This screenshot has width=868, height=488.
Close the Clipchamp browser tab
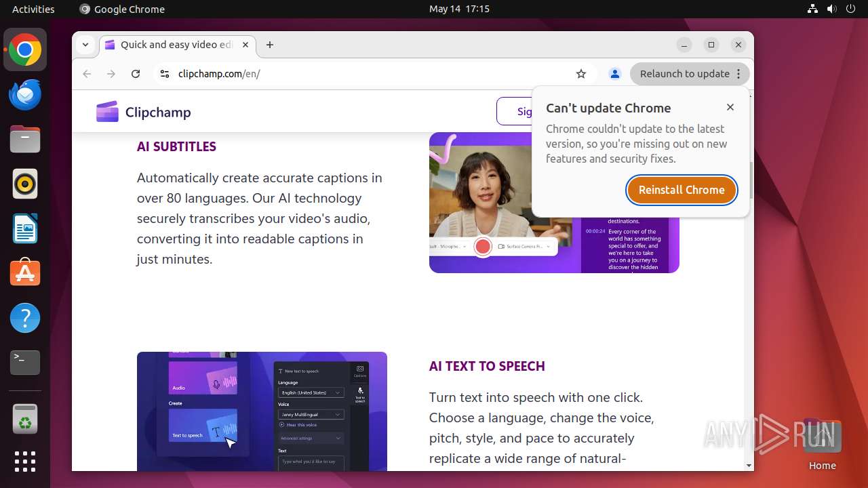click(x=245, y=45)
